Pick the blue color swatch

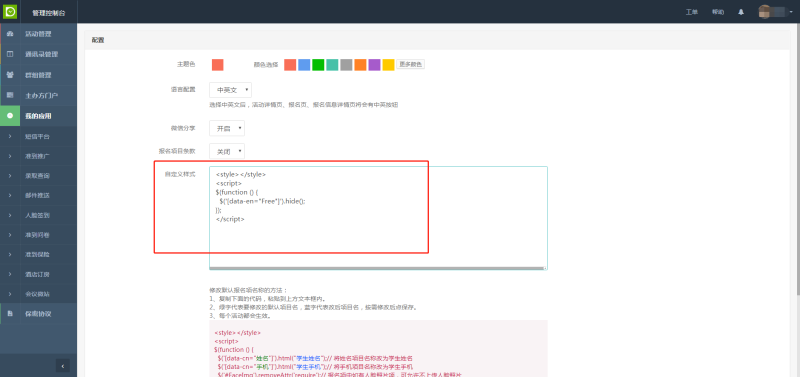coord(304,65)
